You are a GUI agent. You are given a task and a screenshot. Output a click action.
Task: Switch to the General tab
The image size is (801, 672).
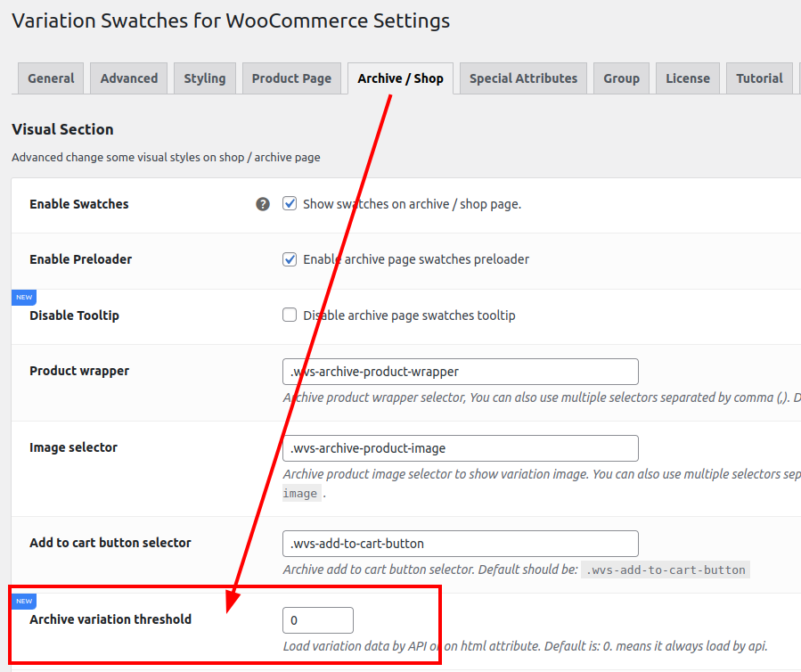tap(51, 78)
